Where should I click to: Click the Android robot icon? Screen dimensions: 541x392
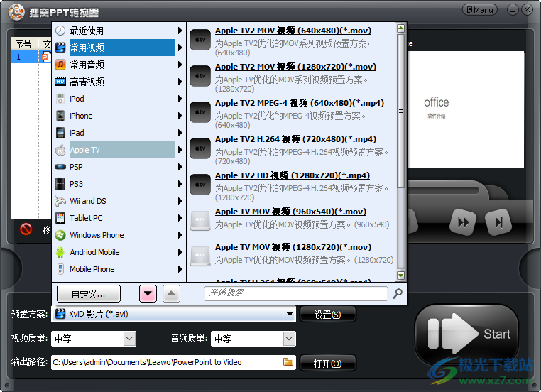click(60, 252)
